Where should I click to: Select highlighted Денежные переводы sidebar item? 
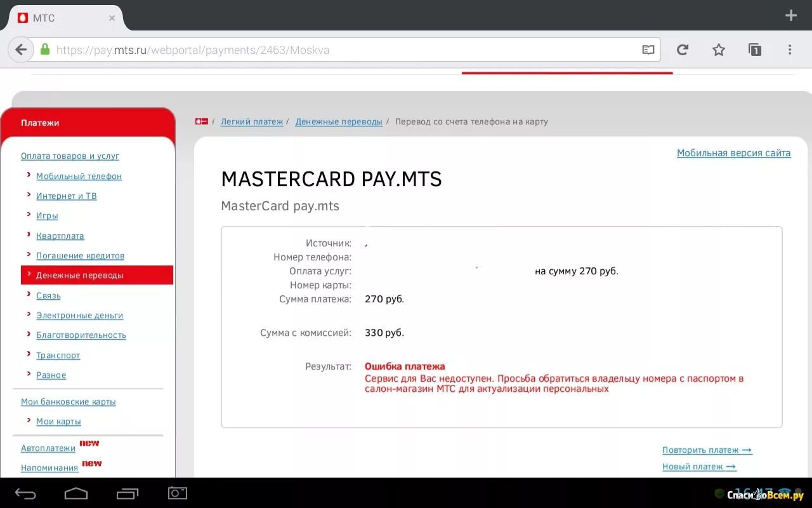pyautogui.click(x=97, y=275)
